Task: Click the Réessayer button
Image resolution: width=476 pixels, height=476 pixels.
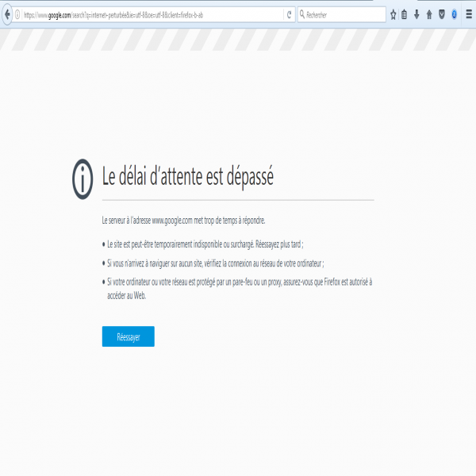Action: click(x=128, y=336)
